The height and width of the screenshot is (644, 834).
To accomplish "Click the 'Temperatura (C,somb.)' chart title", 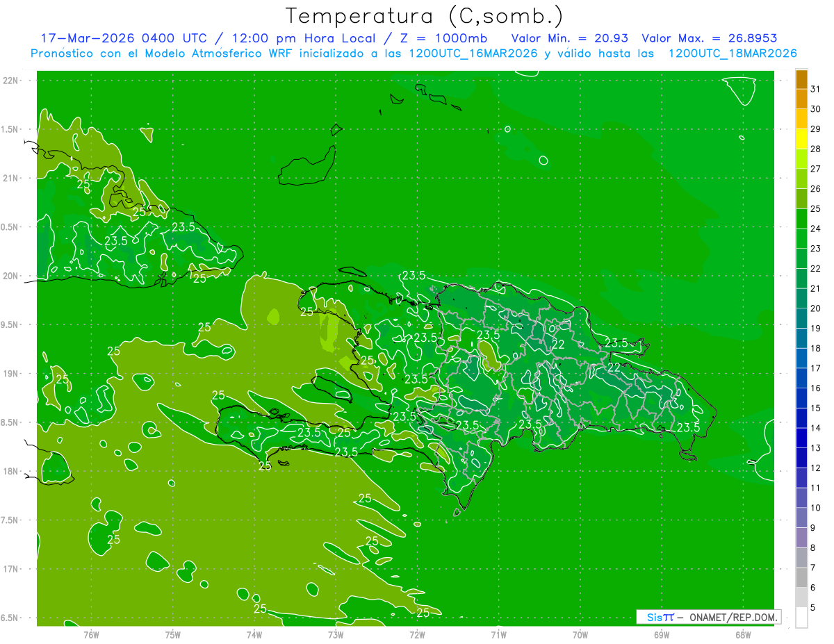I will point(424,16).
